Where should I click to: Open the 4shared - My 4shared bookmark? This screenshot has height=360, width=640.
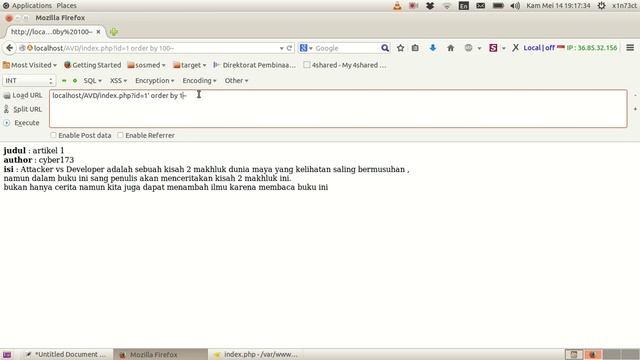click(x=344, y=65)
